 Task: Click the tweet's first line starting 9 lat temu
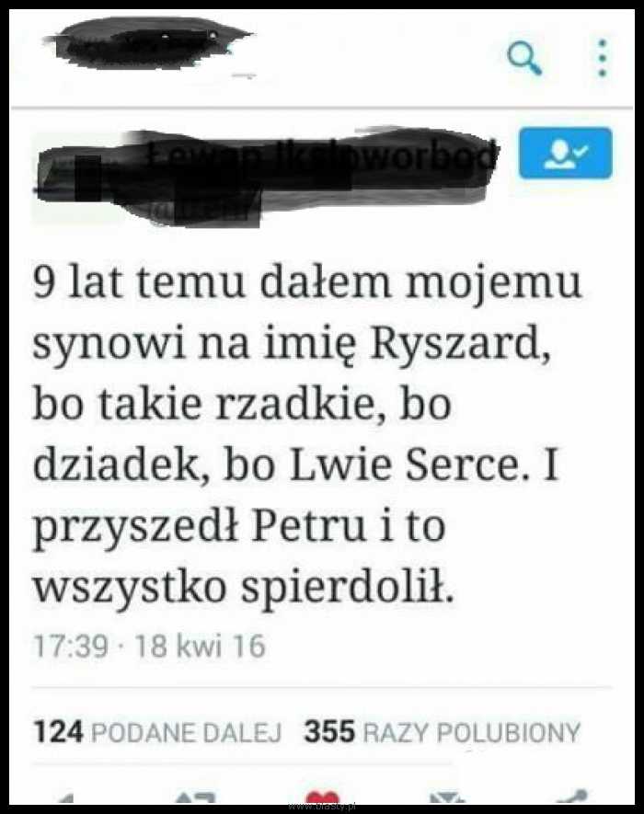(307, 282)
